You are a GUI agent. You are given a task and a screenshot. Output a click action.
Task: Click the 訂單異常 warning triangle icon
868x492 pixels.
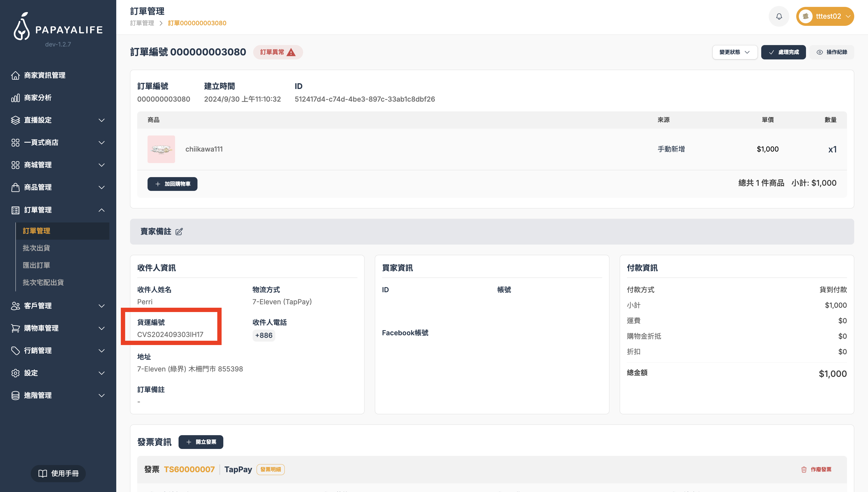click(291, 52)
